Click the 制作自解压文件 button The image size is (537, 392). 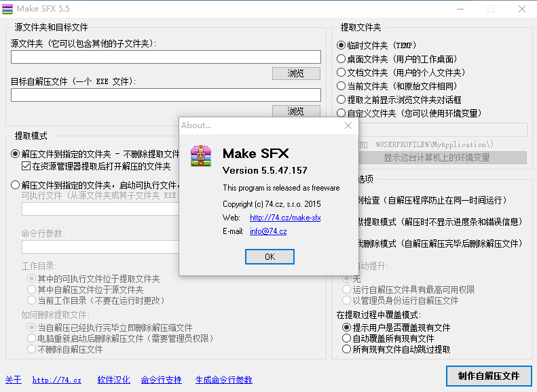click(x=489, y=376)
